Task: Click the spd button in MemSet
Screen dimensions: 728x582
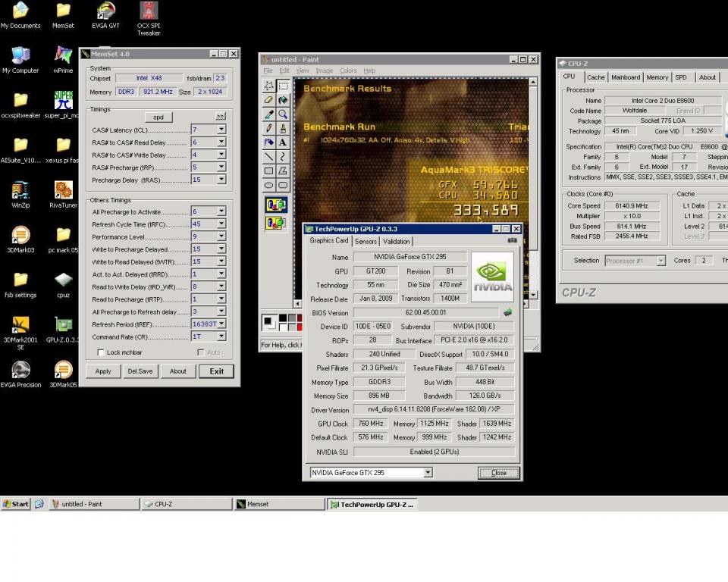Action: tap(158, 117)
